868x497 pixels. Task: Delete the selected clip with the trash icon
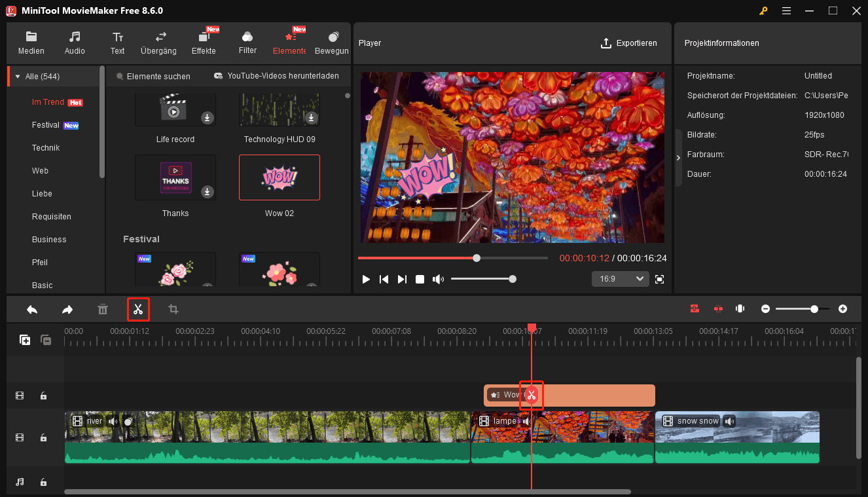pyautogui.click(x=103, y=308)
